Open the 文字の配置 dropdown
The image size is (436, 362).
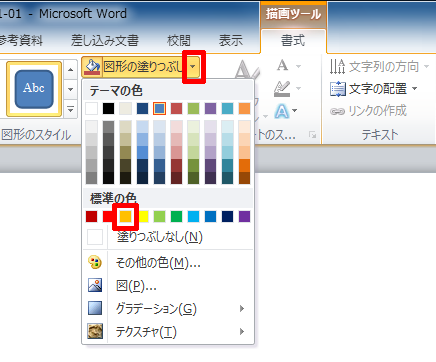coord(374,89)
